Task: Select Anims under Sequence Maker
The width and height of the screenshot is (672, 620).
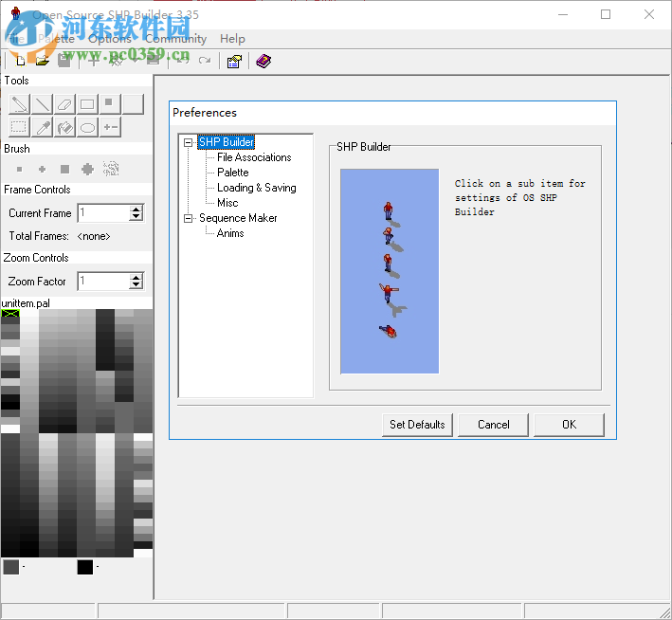Action: click(x=230, y=233)
